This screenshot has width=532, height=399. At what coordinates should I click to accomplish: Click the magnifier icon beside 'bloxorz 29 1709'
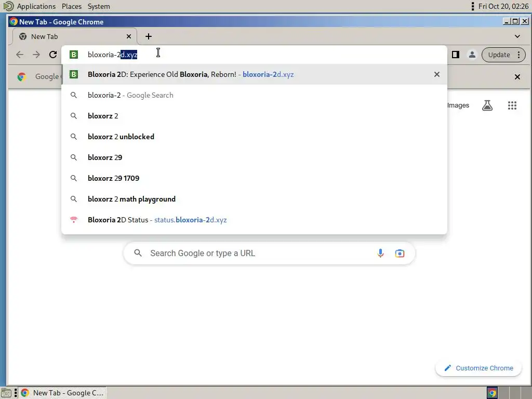tap(74, 178)
